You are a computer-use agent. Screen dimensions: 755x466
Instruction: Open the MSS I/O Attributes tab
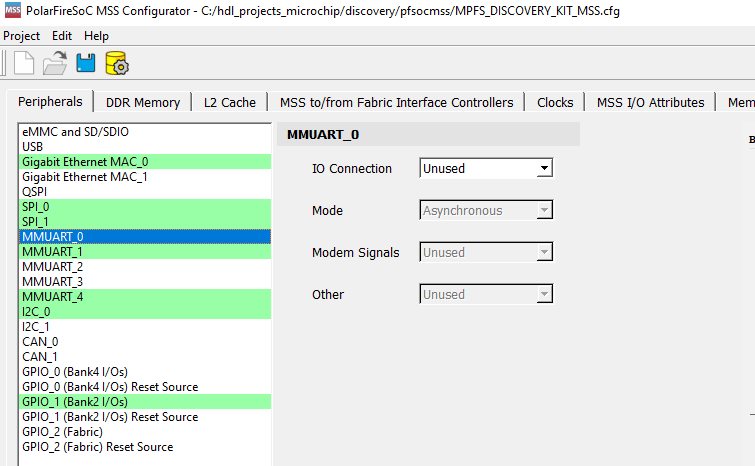[x=650, y=102]
